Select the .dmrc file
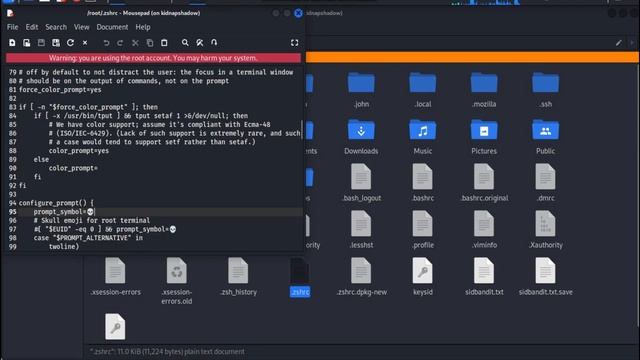The width and height of the screenshot is (640, 360). coord(545,183)
